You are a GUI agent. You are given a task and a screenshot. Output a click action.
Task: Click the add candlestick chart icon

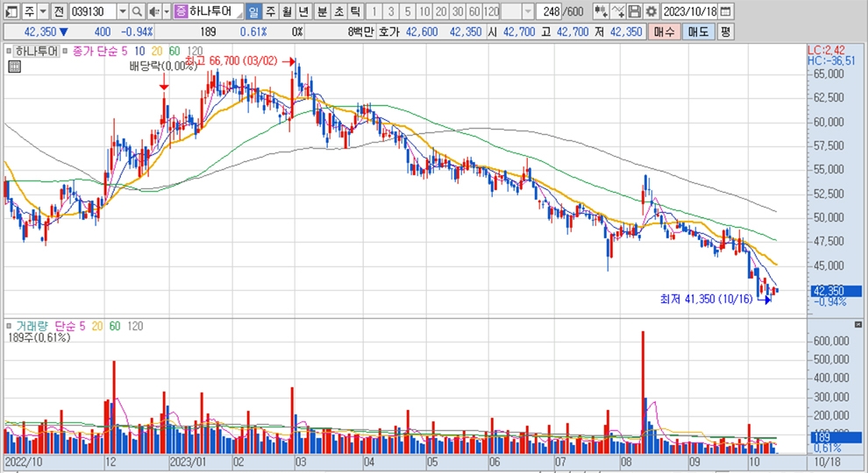[x=600, y=11]
